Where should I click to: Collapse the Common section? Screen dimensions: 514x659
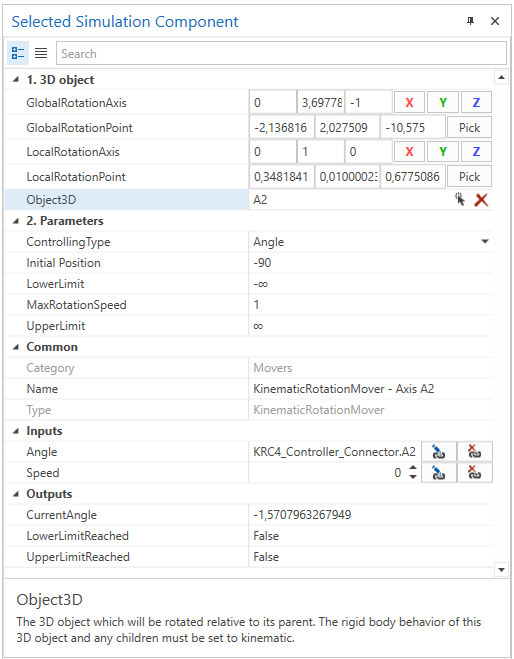pyautogui.click(x=16, y=347)
